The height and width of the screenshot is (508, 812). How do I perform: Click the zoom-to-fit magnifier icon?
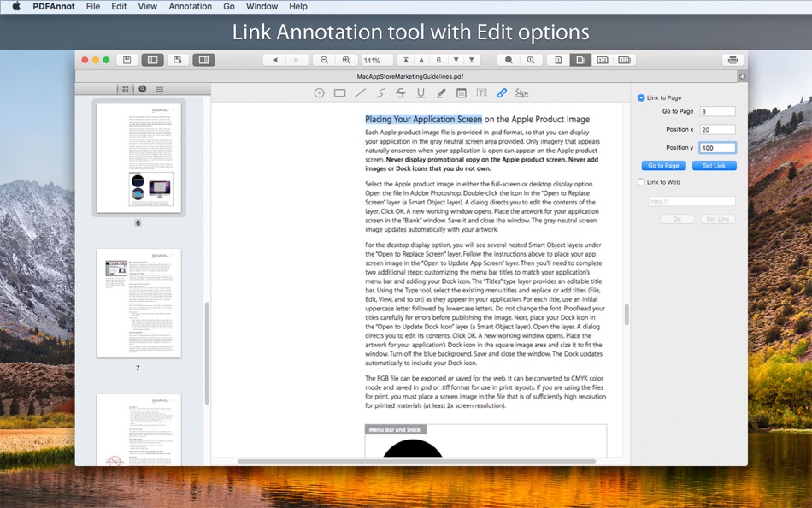point(509,60)
